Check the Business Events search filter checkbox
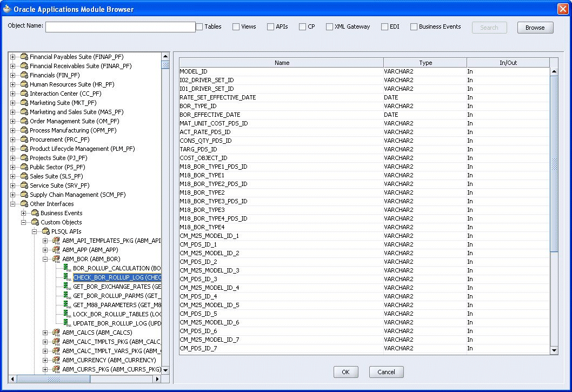 (x=414, y=26)
